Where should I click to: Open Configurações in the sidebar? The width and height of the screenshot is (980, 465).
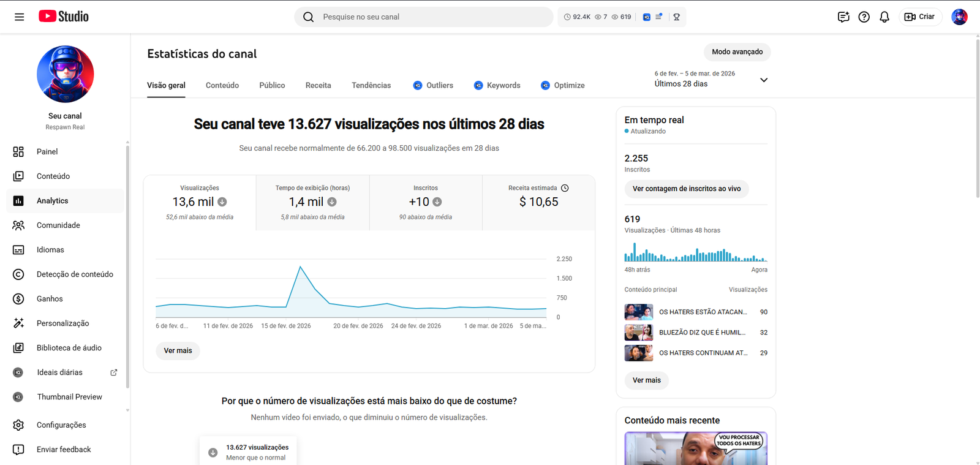pos(66,425)
